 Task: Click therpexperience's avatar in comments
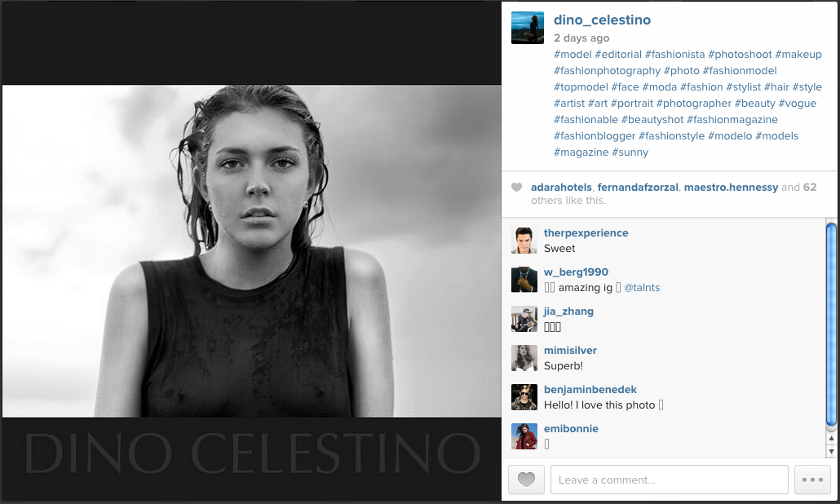point(524,241)
